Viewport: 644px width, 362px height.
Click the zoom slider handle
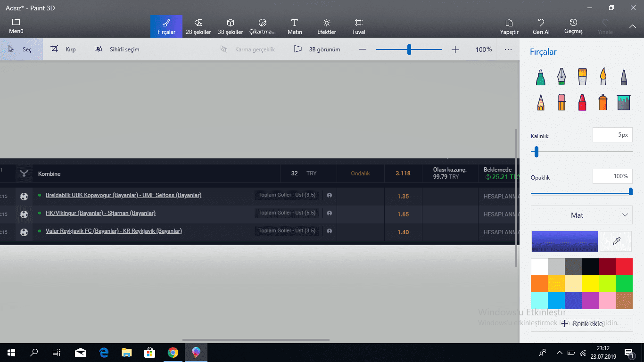[x=409, y=49]
